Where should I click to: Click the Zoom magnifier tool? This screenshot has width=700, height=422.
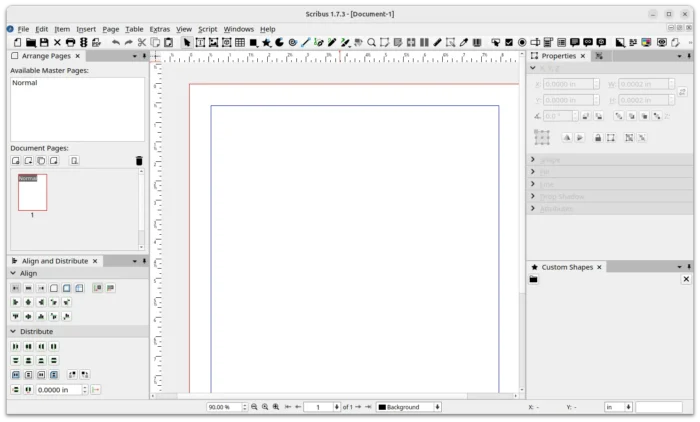(x=371, y=42)
